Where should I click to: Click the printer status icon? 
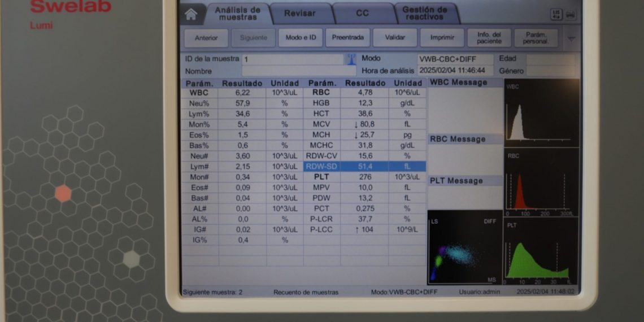(x=571, y=15)
